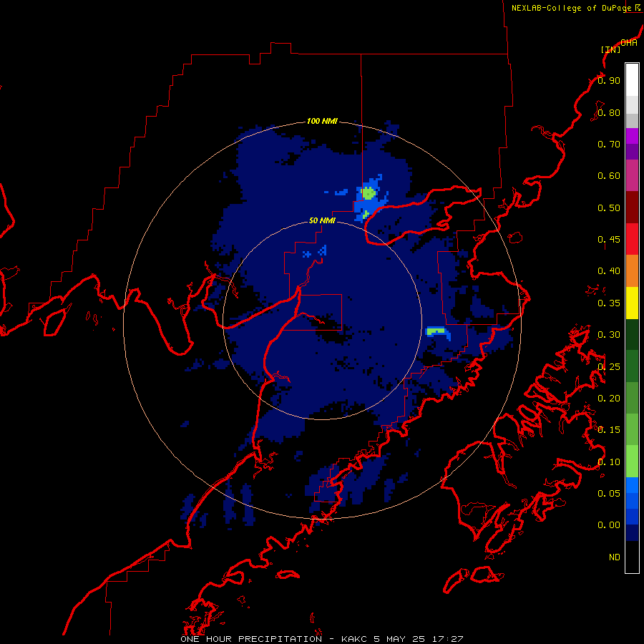This screenshot has height=644, width=644.
Task: Click the 0.80 legend value
Action: tap(609, 112)
